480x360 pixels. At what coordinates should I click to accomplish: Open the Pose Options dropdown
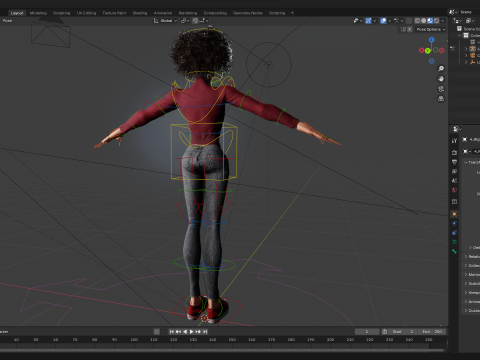point(431,29)
